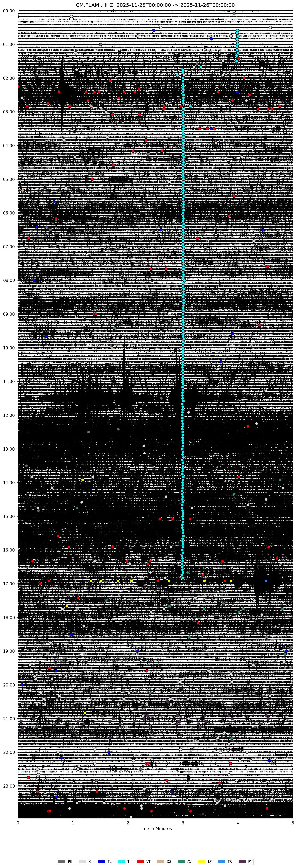Image resolution: width=297 pixels, height=868 pixels.
Task: Click the 'Time in Minutes' axis label
Action: 155,829
